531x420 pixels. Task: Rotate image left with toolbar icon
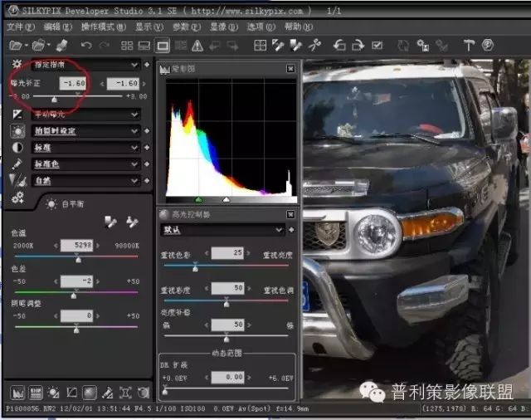click(339, 45)
